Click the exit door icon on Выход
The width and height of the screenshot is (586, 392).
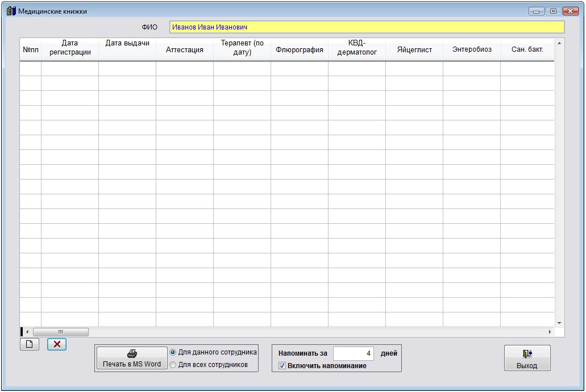[x=527, y=353]
